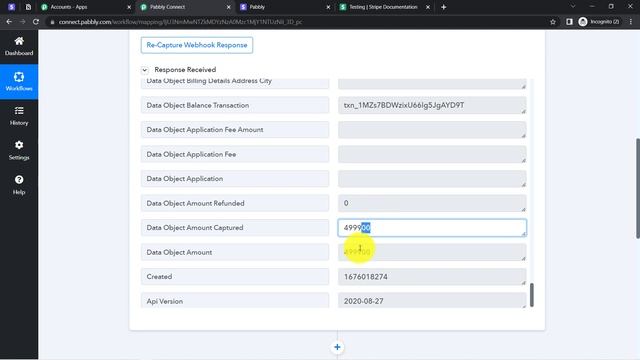Screen dimensions: 640x360
Task: Click the Response Received label
Action: (x=185, y=70)
